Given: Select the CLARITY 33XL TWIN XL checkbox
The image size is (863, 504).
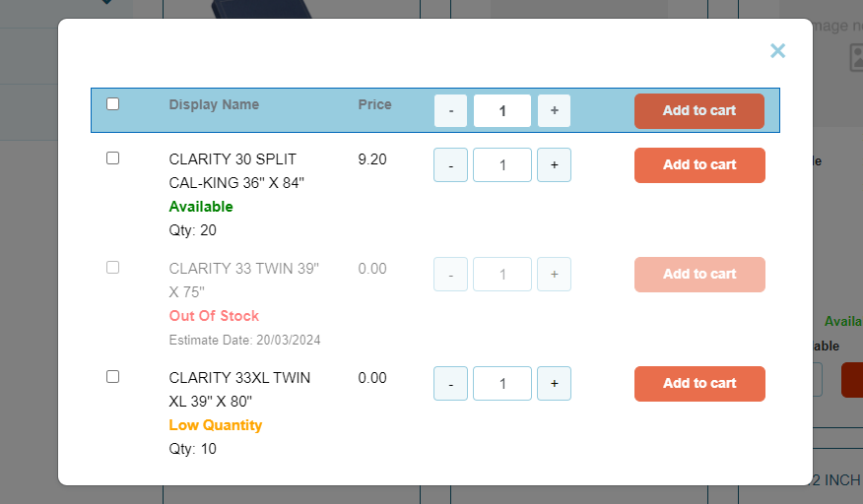Looking at the screenshot, I should (x=113, y=377).
